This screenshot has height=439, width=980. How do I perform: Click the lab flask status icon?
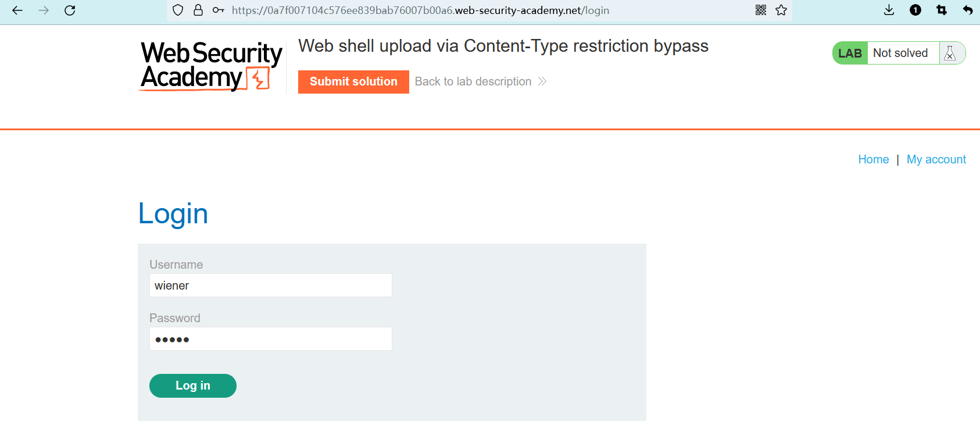click(950, 53)
